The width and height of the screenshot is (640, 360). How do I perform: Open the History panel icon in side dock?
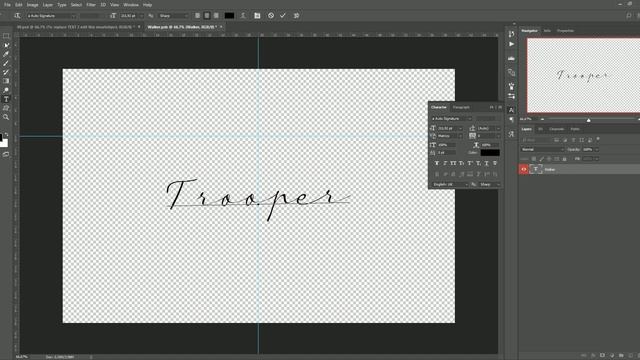point(511,34)
